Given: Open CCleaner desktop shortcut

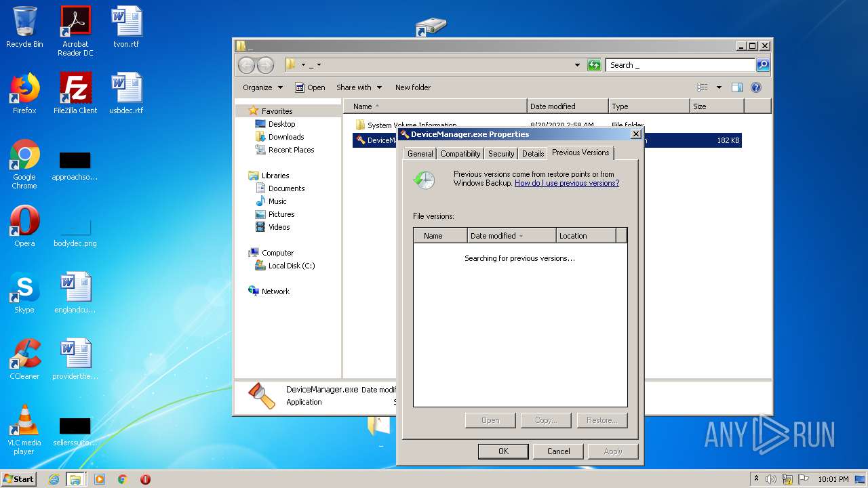Looking at the screenshot, I should click(24, 359).
